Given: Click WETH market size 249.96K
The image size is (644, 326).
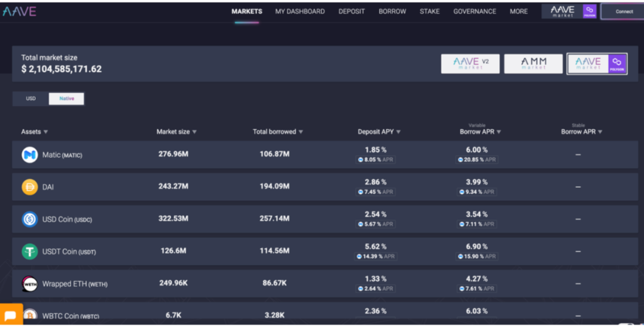Looking at the screenshot, I should 174,283.
